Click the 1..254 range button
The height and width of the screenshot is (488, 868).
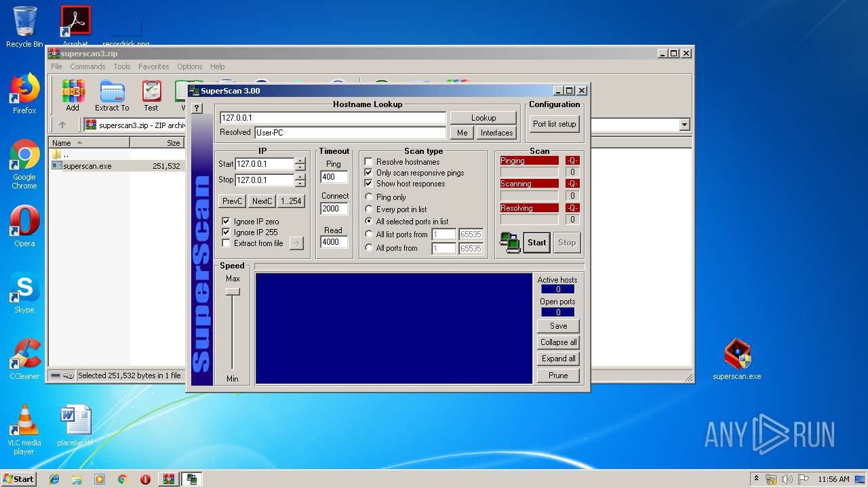(x=291, y=201)
